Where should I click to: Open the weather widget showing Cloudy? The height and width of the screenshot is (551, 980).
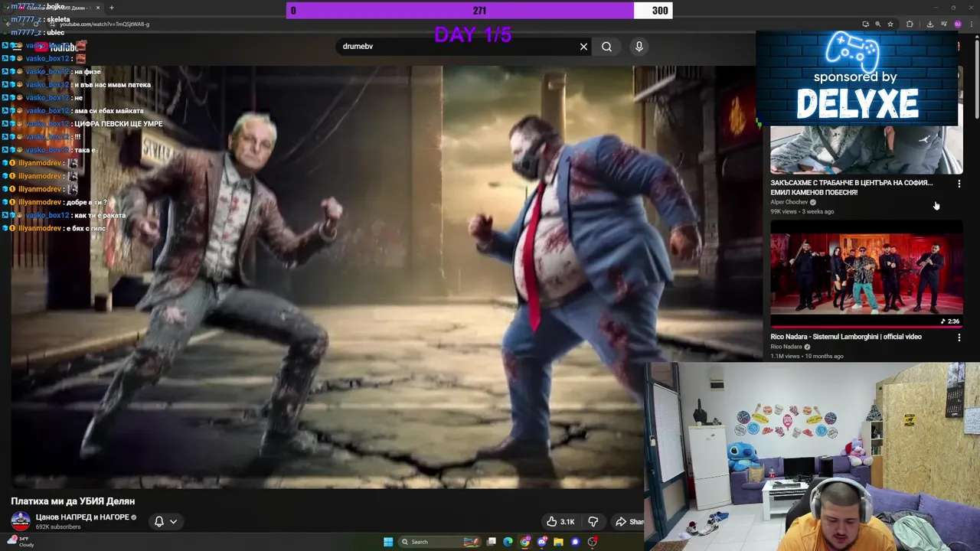20,541
